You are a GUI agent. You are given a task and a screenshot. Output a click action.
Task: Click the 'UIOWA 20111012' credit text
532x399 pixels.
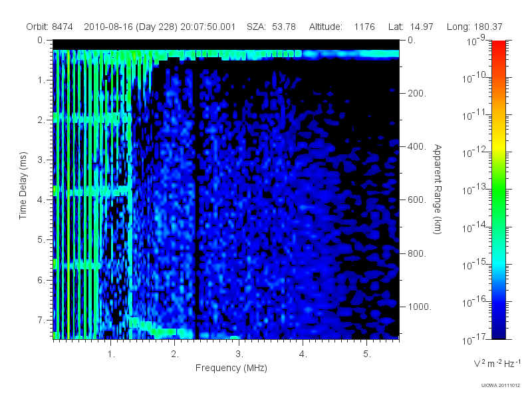coord(501,386)
